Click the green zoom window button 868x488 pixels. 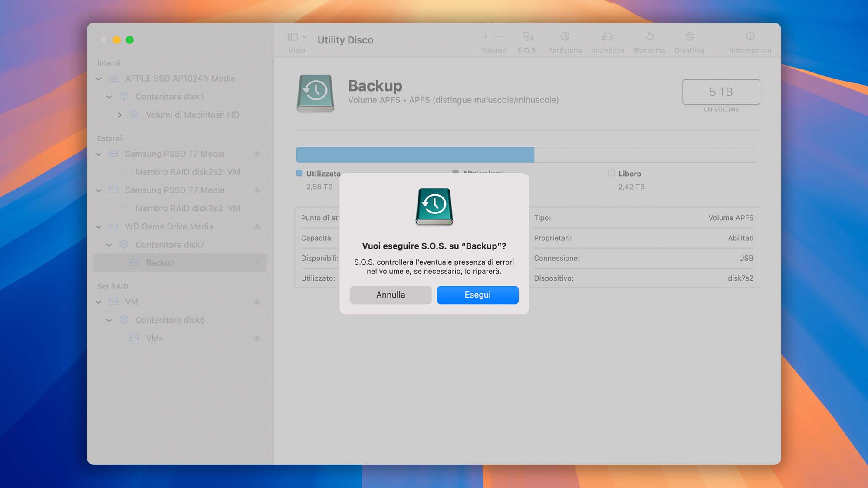click(129, 40)
